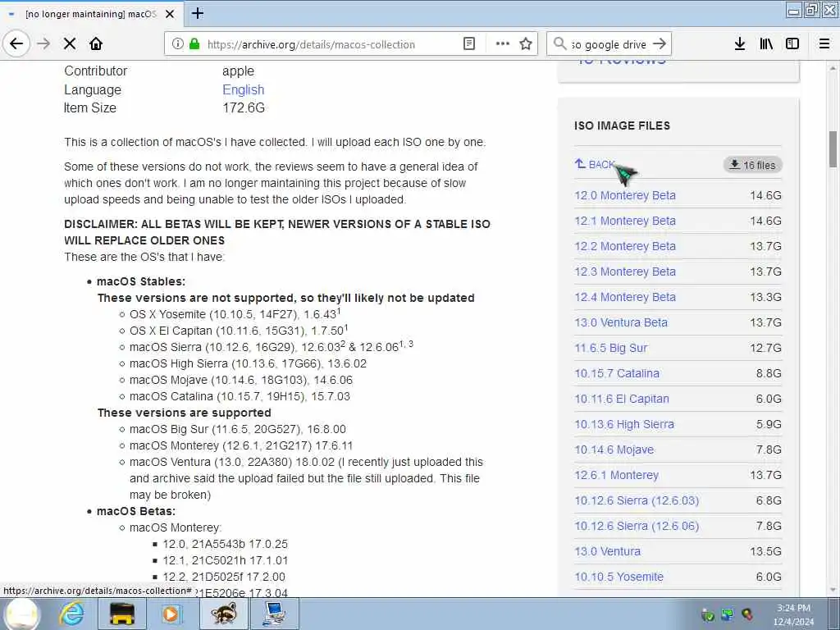
Task: Show site information icon in address bar
Action: 177,44
